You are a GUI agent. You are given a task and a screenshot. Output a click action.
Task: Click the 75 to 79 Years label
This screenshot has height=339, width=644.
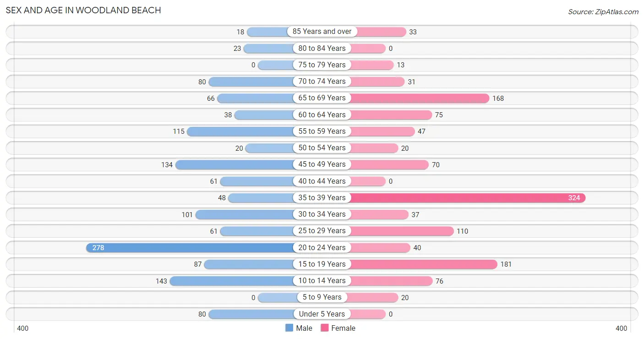[x=322, y=65]
